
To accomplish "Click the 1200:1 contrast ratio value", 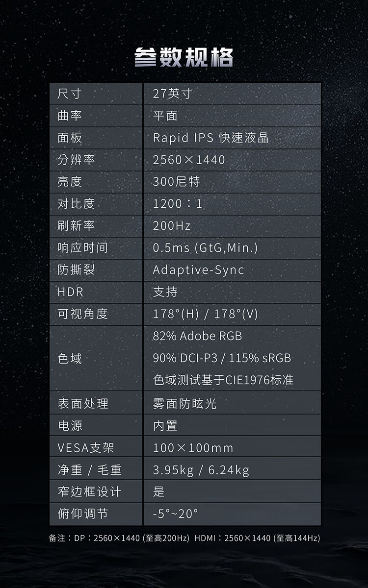I will click(x=178, y=204).
